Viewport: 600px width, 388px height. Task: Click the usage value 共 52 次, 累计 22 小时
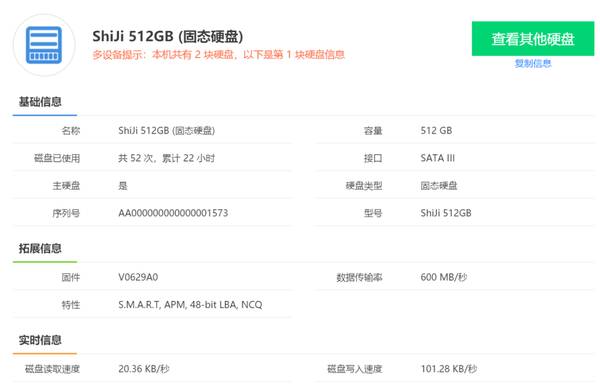[x=166, y=158]
